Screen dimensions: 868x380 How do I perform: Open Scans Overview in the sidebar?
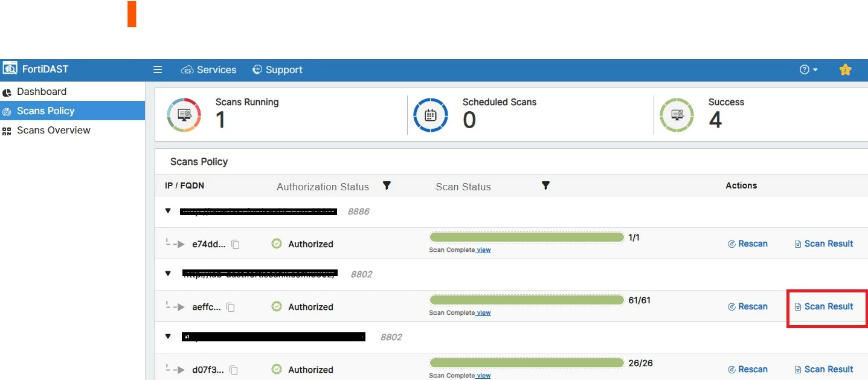pos(47,130)
